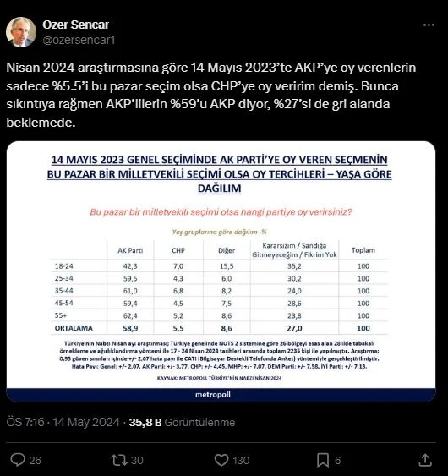
Task: Open the Ozer Sencar display name link
Action: [75, 25]
